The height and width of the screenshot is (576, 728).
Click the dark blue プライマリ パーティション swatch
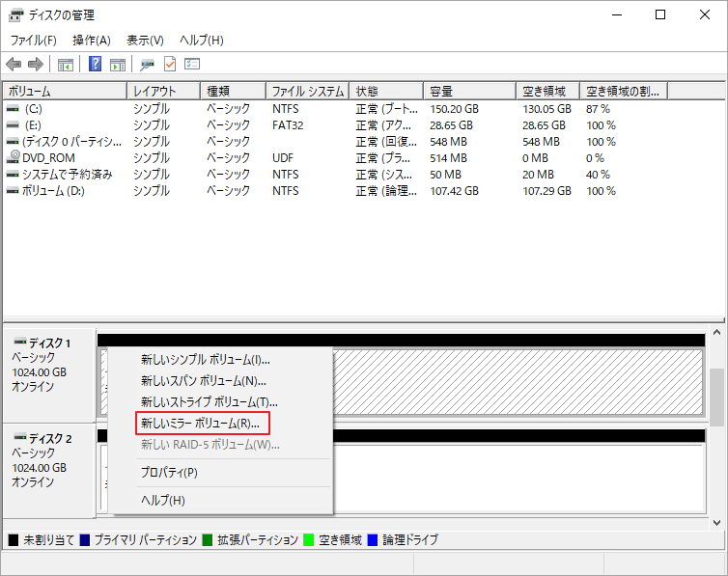point(85,540)
